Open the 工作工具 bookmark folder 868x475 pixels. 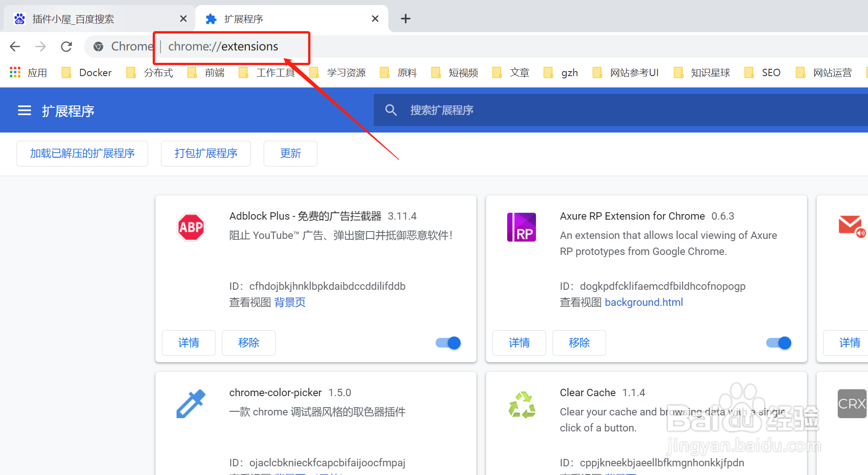(x=267, y=72)
